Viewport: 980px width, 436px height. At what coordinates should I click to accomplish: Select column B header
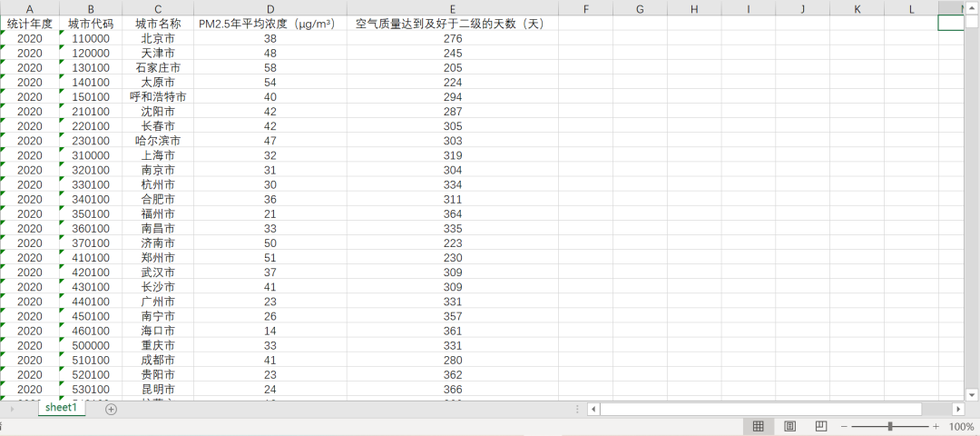pos(92,9)
